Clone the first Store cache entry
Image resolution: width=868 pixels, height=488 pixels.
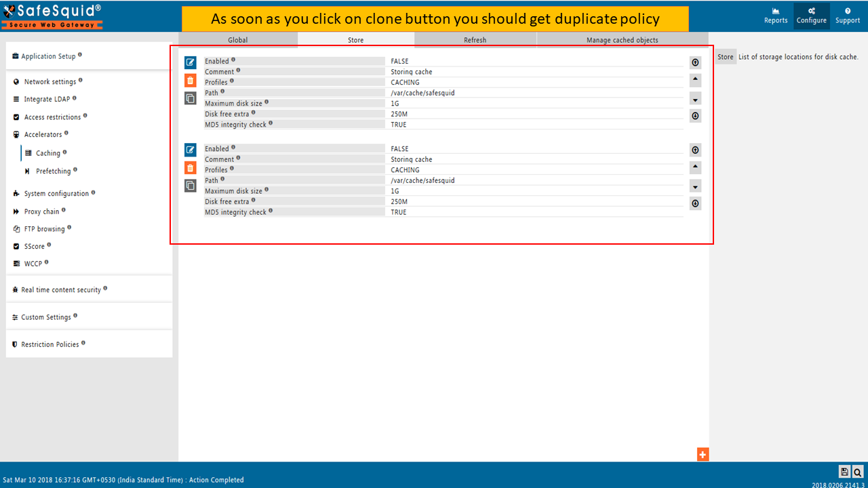(191, 98)
